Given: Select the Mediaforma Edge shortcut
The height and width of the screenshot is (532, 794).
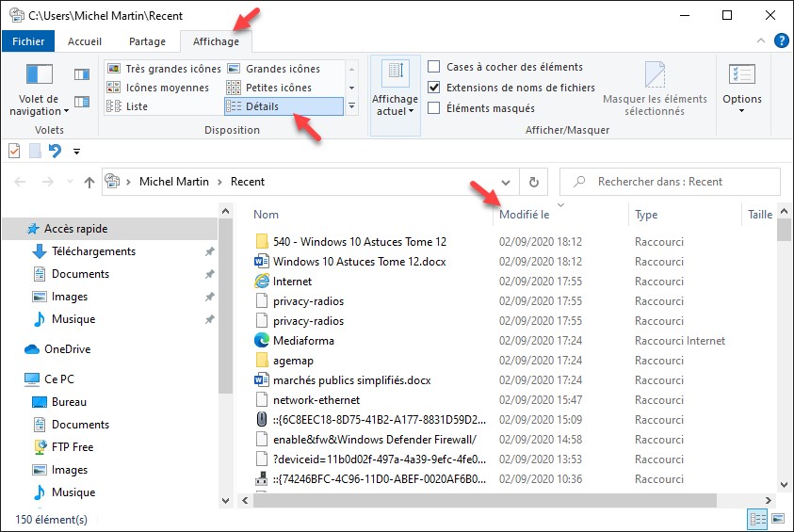Looking at the screenshot, I should (303, 341).
